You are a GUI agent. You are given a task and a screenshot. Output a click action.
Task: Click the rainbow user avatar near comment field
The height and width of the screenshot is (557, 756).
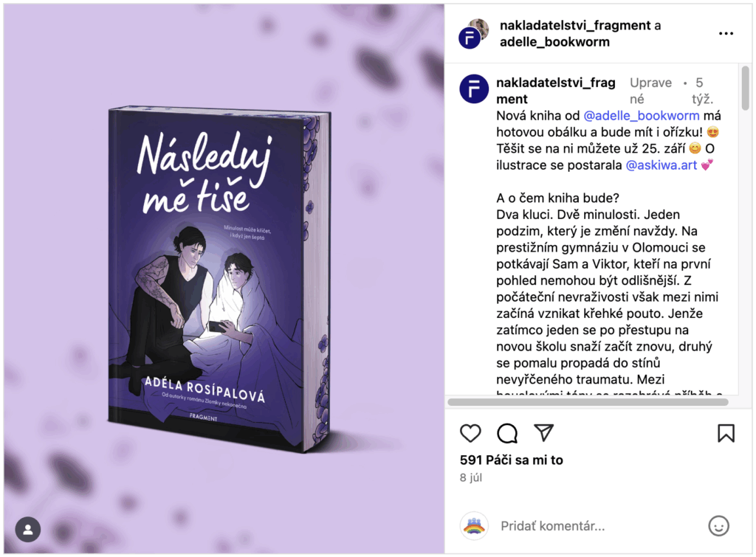[474, 526]
